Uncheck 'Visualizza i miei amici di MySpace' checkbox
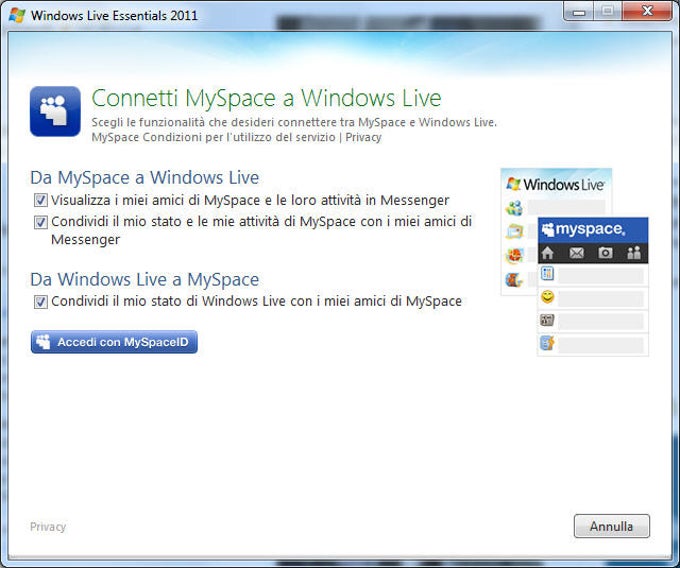The height and width of the screenshot is (568, 680). coord(41,200)
